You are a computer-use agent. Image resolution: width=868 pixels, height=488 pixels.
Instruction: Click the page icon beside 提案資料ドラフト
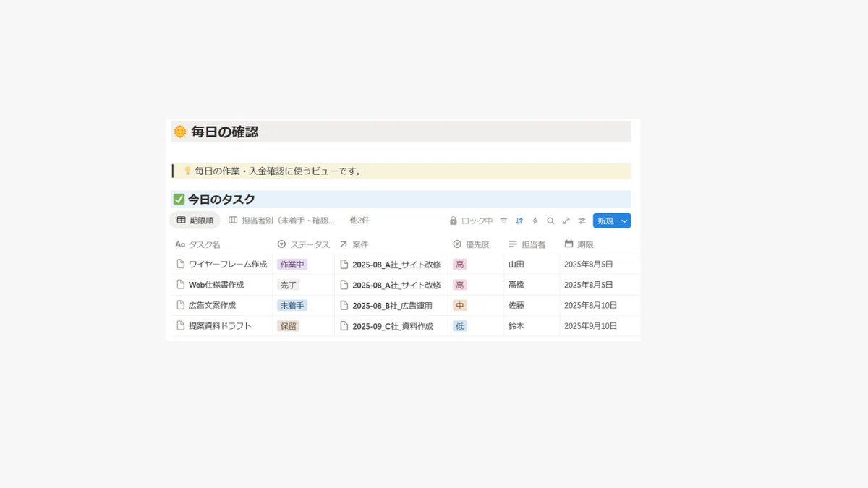point(181,326)
